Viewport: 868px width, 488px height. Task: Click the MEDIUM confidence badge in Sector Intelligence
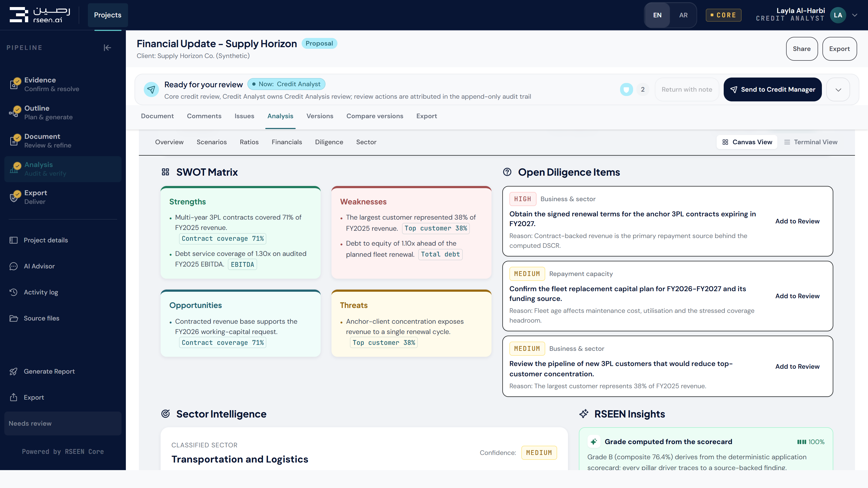click(x=539, y=453)
